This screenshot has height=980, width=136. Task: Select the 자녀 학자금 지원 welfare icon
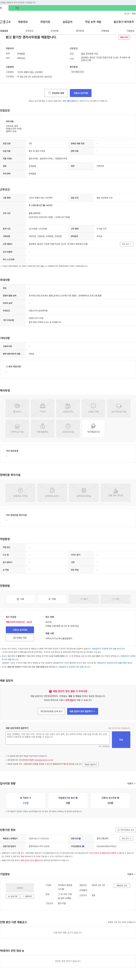pos(119,408)
